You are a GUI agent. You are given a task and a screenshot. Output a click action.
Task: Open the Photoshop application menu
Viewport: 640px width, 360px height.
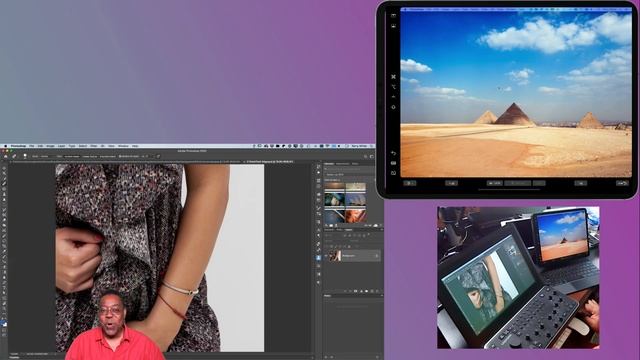tap(18, 146)
